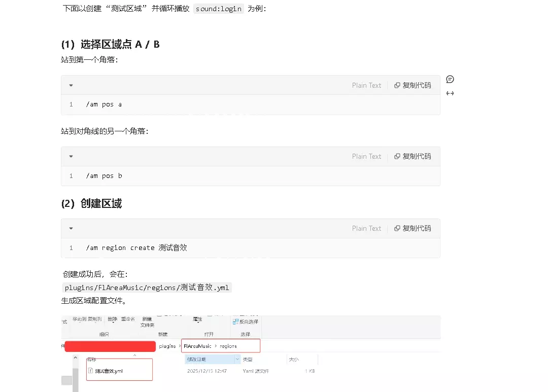The image size is (548, 392).
Task: Click inline code 'sound:login'
Action: pyautogui.click(x=218, y=9)
